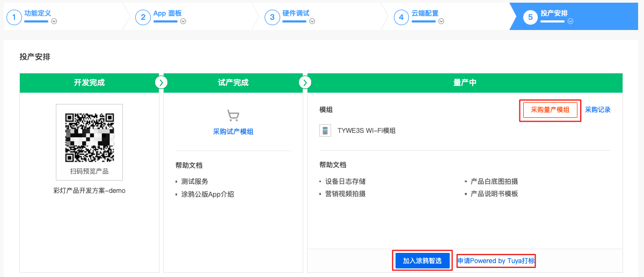Image resolution: width=644 pixels, height=277 pixels.
Task: Expand the dropdown arrow under 硬件调试
Action: tap(312, 21)
